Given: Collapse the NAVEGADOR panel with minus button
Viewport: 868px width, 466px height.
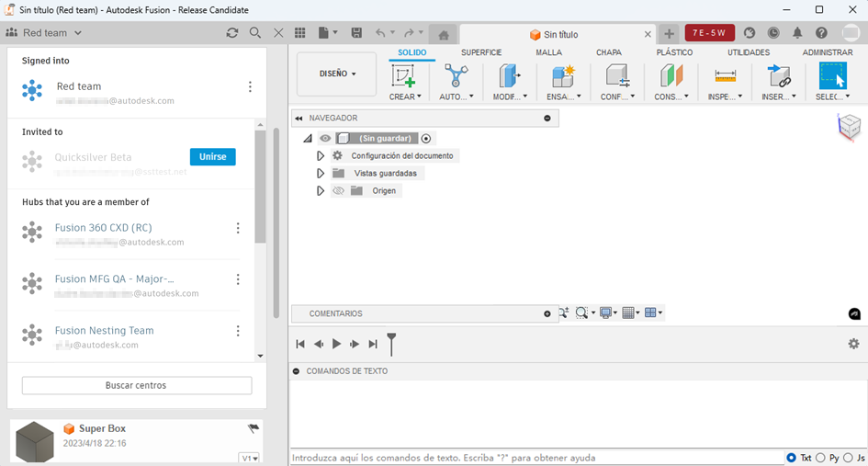Looking at the screenshot, I should pos(547,118).
